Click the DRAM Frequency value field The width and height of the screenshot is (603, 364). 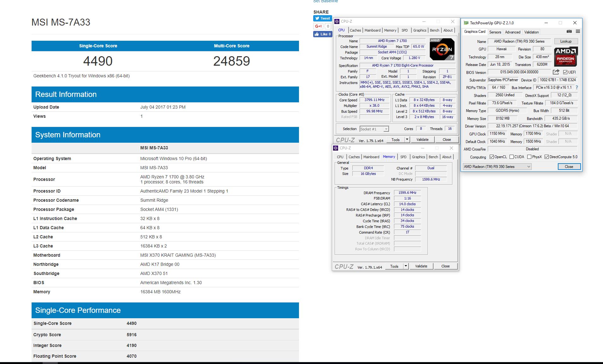coord(407,193)
